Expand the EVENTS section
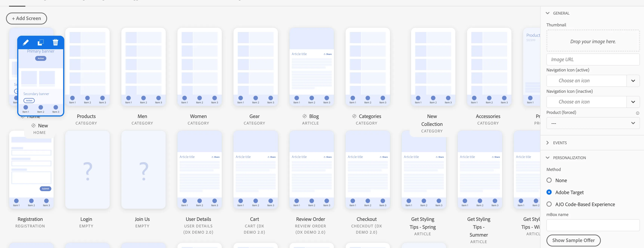644x248 pixels. click(x=548, y=143)
